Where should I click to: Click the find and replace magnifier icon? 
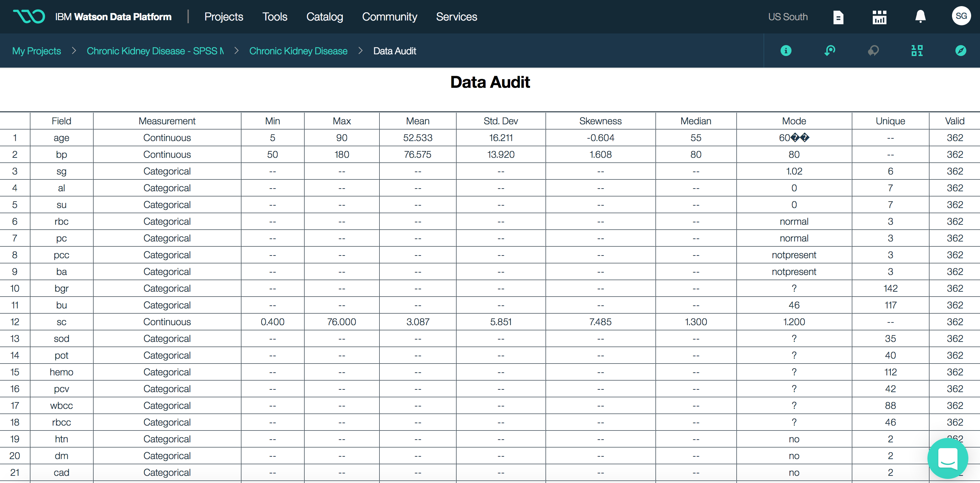click(829, 51)
